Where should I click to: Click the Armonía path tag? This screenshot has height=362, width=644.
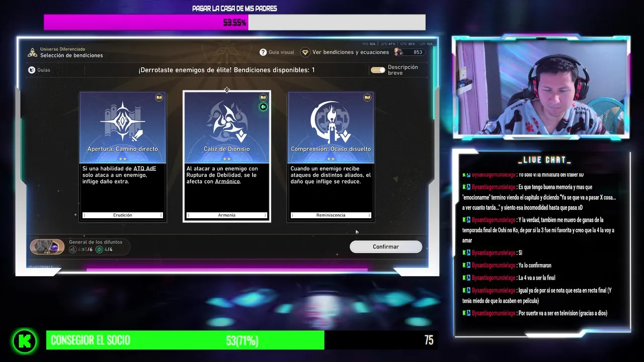(x=227, y=215)
